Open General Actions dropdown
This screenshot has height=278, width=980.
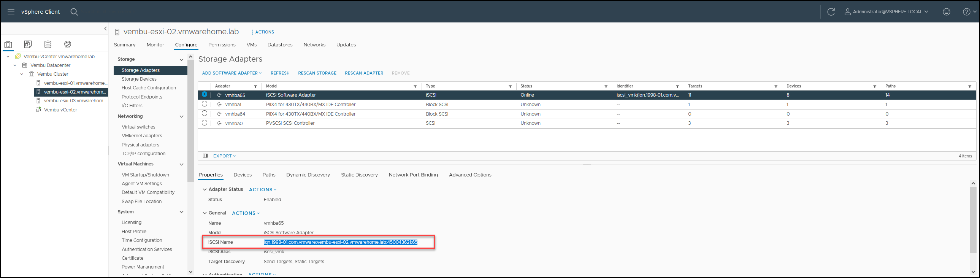tap(246, 213)
